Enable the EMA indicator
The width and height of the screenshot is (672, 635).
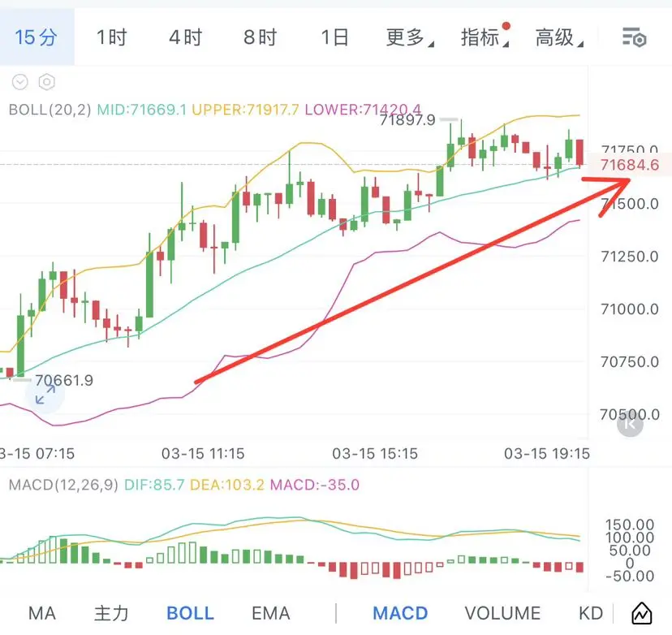click(271, 613)
